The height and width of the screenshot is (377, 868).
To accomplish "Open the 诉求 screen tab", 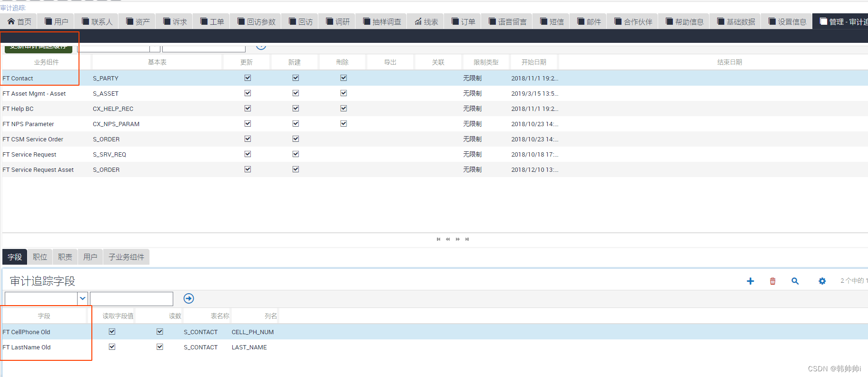I will pyautogui.click(x=175, y=21).
